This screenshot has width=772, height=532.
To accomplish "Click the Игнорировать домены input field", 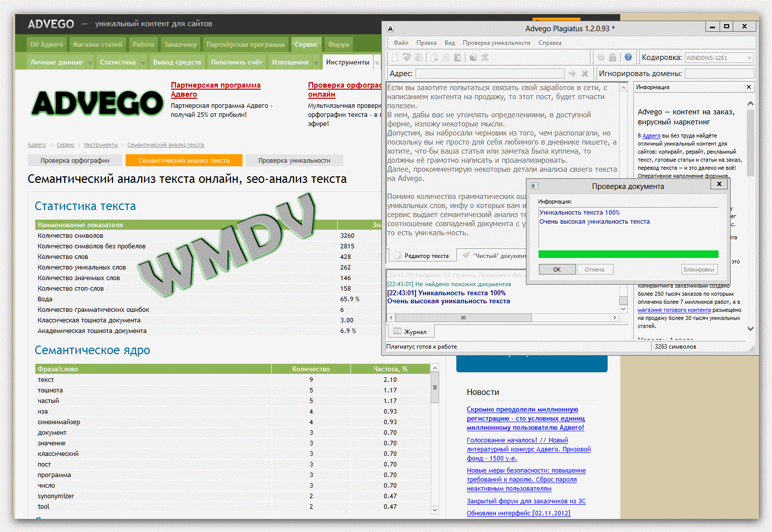I will (x=719, y=74).
